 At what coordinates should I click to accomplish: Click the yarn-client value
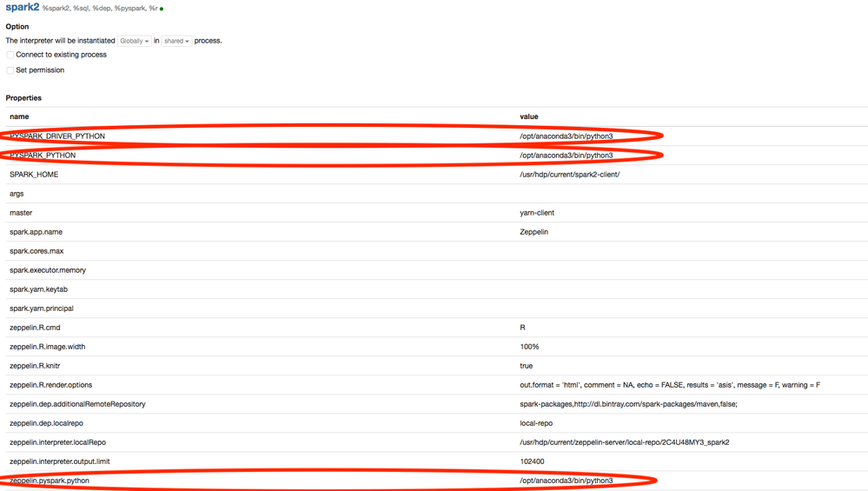[537, 213]
